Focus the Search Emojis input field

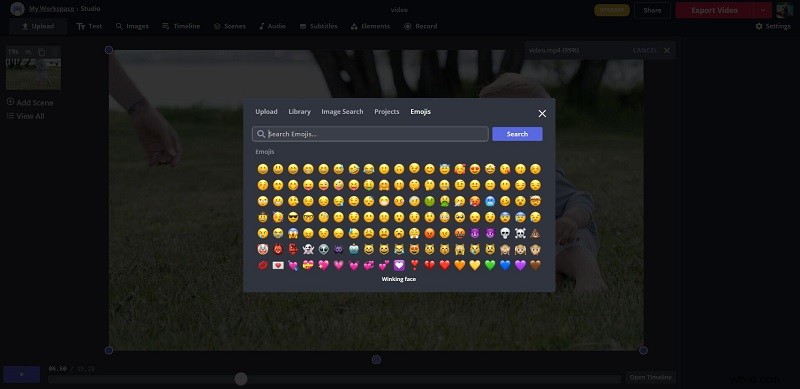tap(370, 134)
